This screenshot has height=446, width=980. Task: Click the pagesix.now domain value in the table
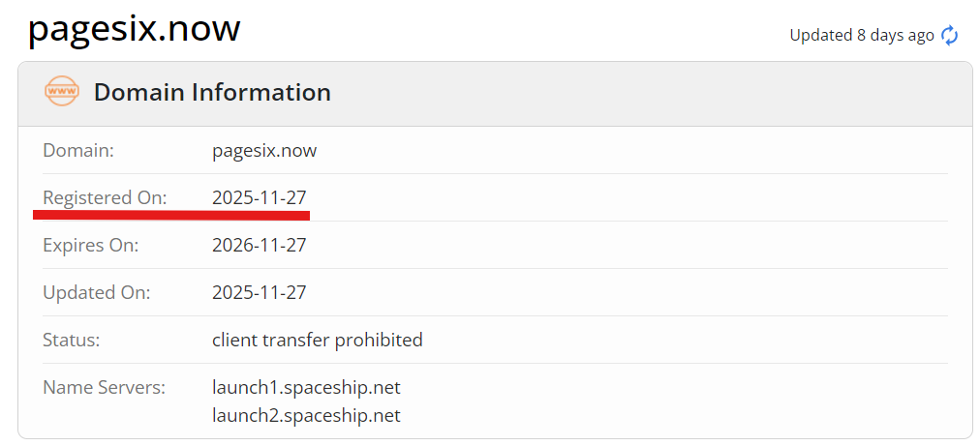click(x=264, y=151)
